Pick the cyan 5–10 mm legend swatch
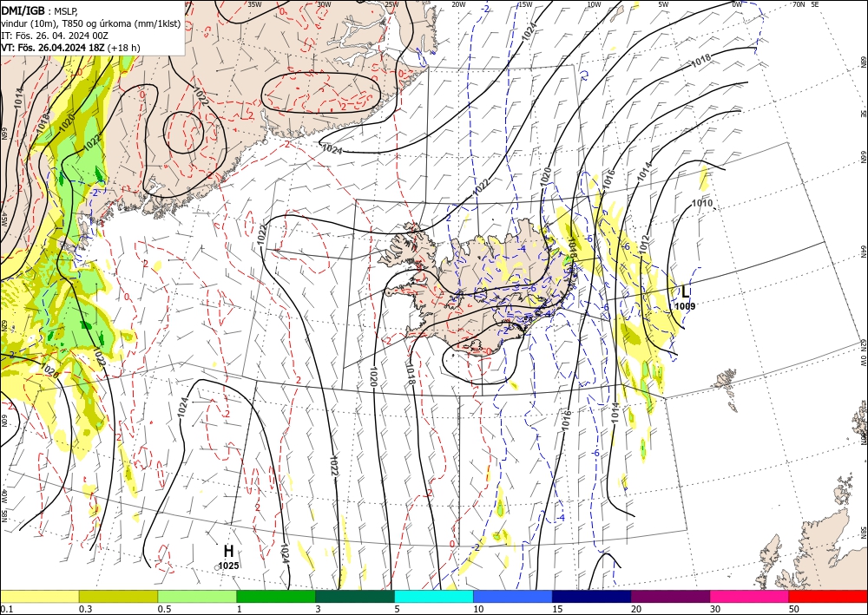 (x=434, y=596)
